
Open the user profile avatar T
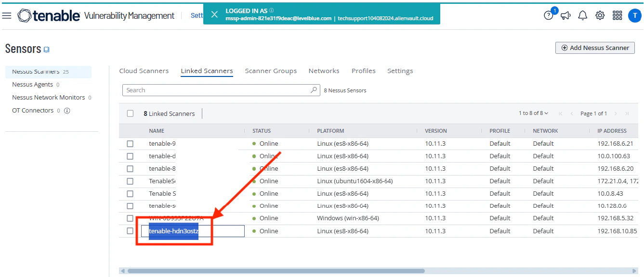click(x=635, y=15)
